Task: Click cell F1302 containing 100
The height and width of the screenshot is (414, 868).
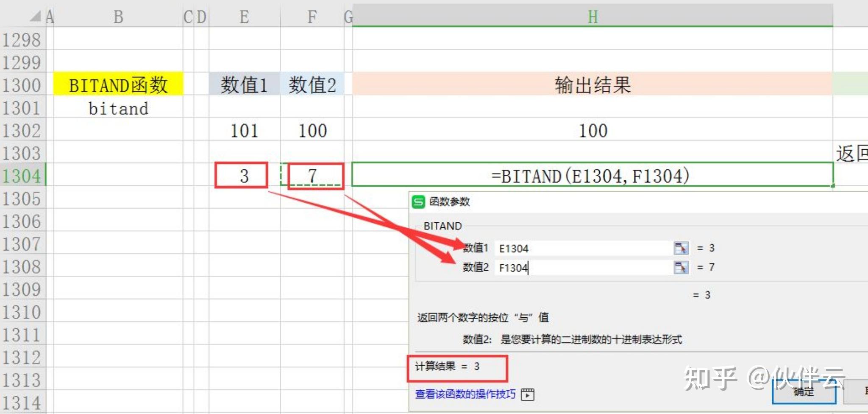Action: 312,130
